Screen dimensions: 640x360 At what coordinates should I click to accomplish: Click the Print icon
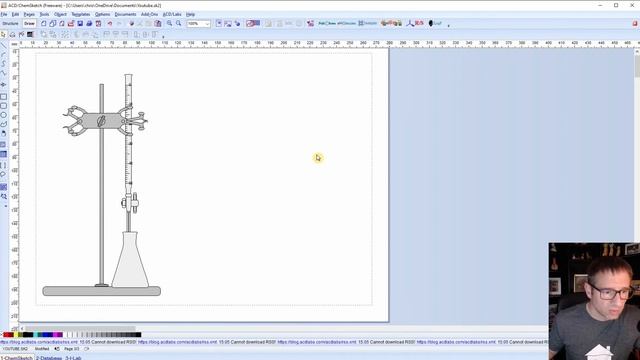(89, 24)
